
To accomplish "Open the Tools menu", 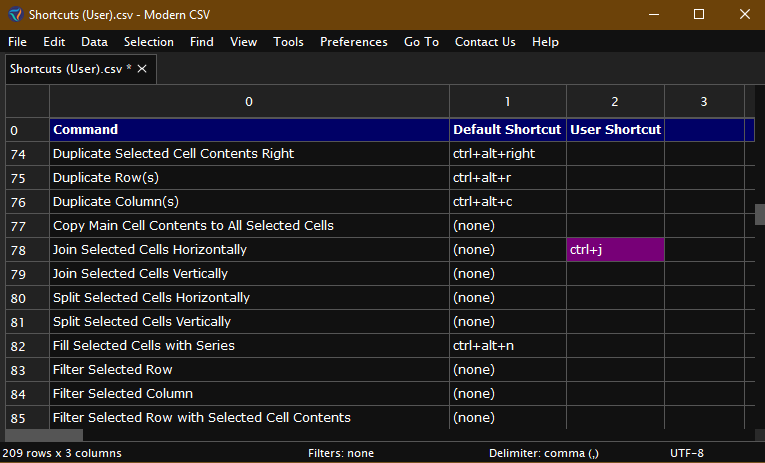I will [x=288, y=42].
